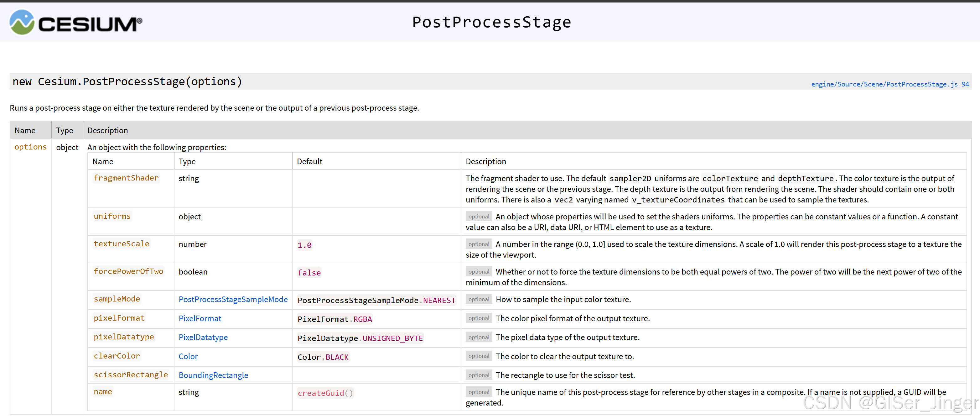Viewport: 980px width, 419px height.
Task: Open the PostProcessStage.js source link
Action: (890, 84)
